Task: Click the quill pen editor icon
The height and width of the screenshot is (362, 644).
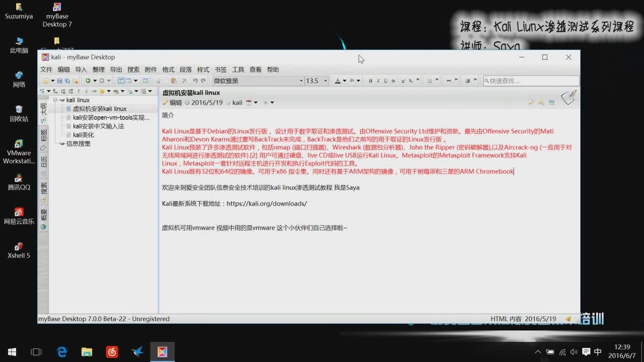Action: [x=570, y=97]
